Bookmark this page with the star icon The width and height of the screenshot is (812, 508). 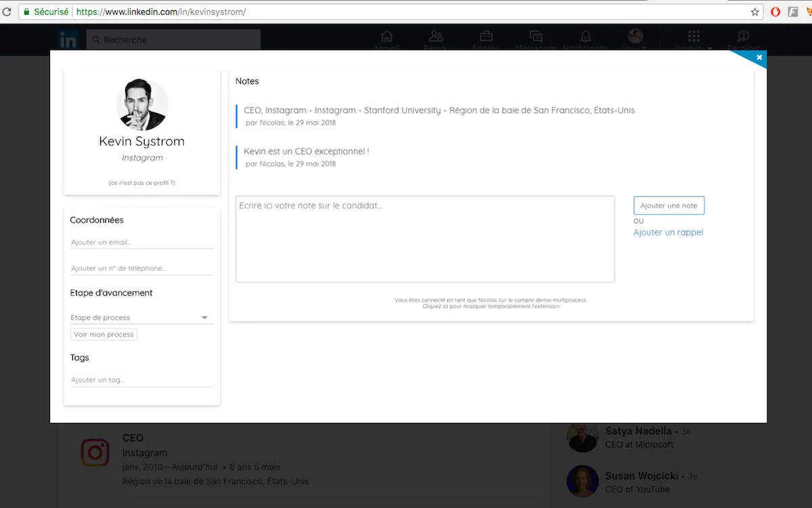tap(755, 12)
